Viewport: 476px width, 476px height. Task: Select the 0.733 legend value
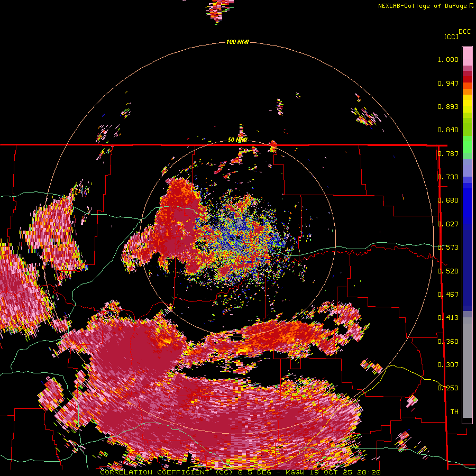click(448, 177)
